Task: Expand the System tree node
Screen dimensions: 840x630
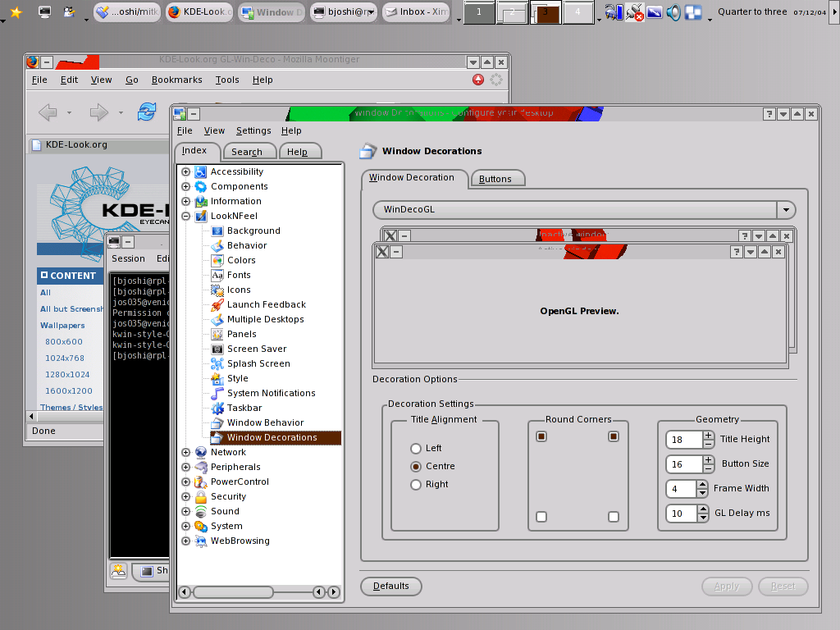Action: 186,526
